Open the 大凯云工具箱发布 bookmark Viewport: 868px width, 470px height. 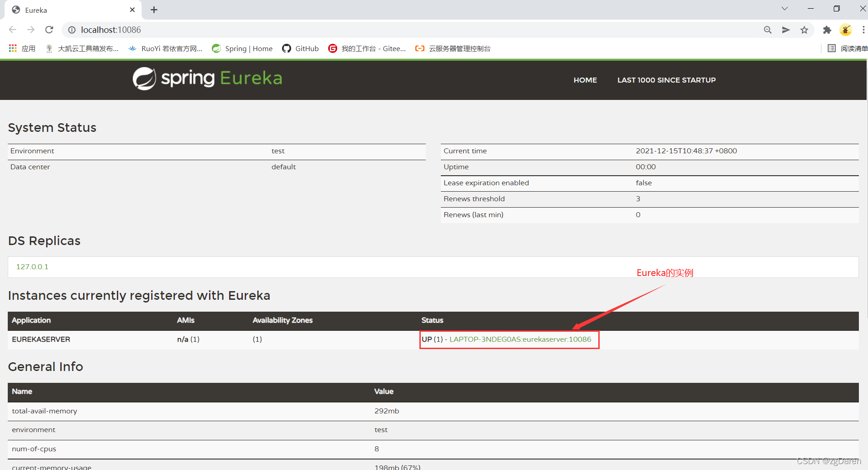tap(82, 48)
